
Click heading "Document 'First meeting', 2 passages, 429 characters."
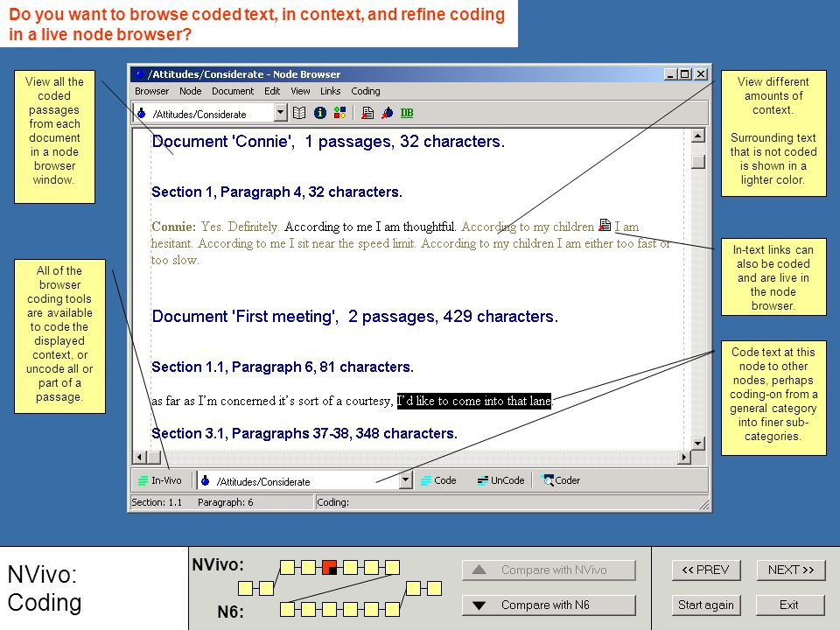(x=354, y=317)
